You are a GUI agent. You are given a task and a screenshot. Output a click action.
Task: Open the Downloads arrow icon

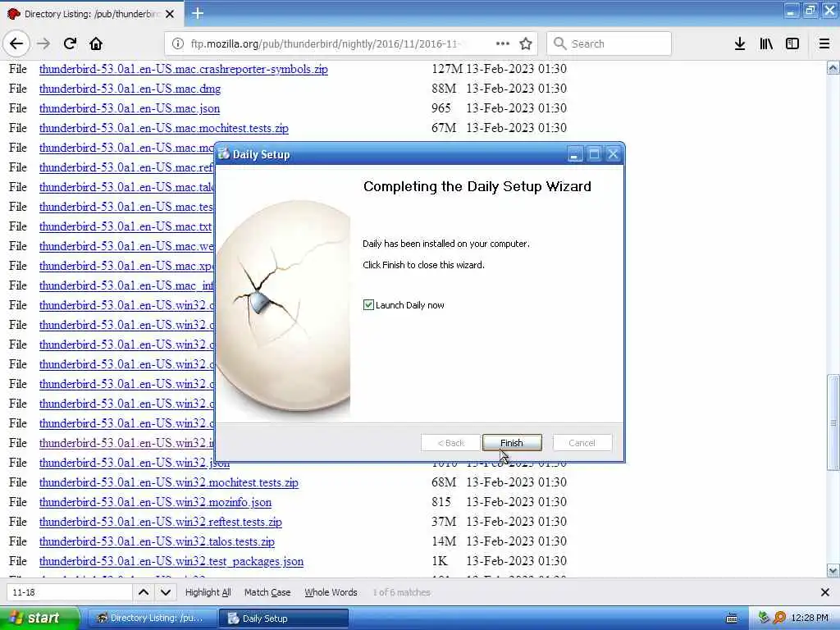pyautogui.click(x=740, y=43)
